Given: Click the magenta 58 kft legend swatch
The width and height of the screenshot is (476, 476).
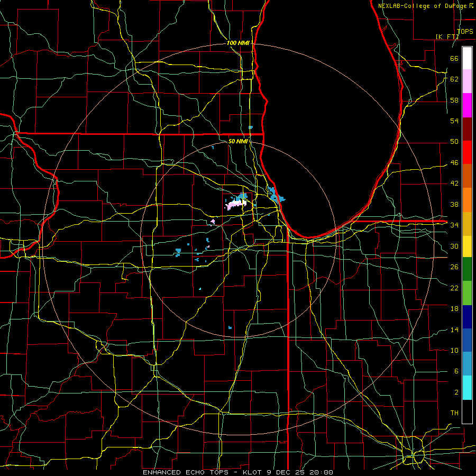Looking at the screenshot, I should [x=467, y=105].
